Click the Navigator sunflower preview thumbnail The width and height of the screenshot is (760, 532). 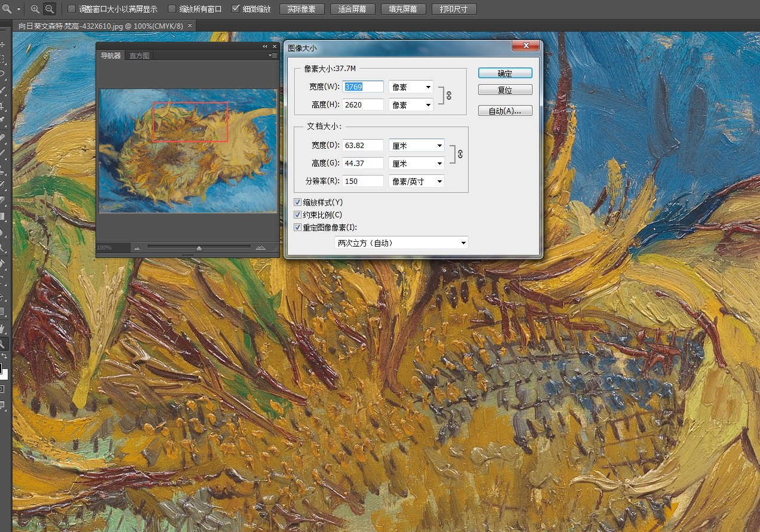pos(188,150)
